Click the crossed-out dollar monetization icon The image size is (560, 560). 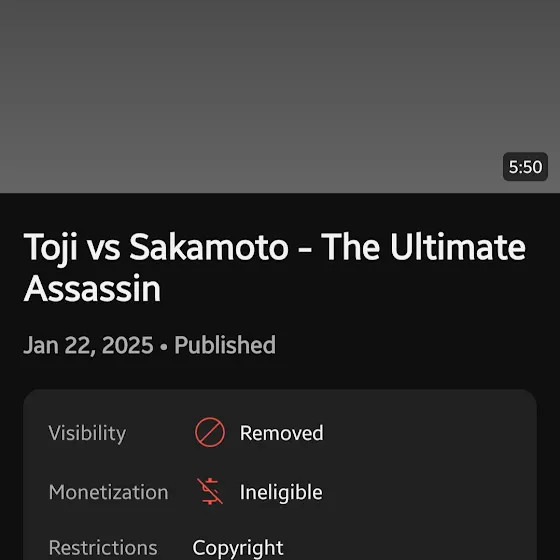coord(210,491)
